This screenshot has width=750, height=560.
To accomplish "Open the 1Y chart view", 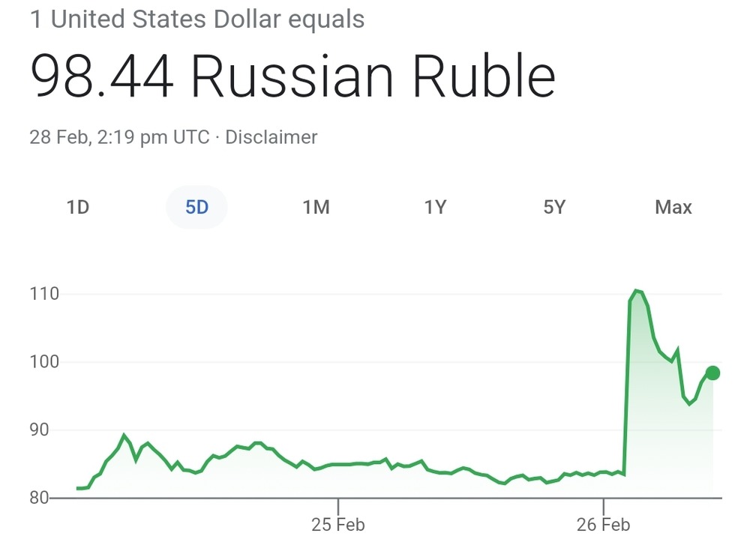I will click(x=435, y=207).
